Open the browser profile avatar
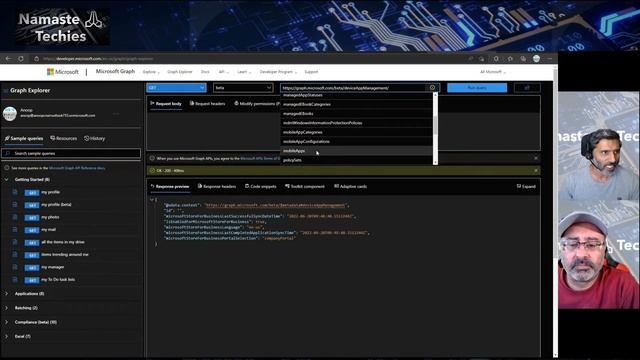Screen dimensions: 640x360 click(x=536, y=59)
